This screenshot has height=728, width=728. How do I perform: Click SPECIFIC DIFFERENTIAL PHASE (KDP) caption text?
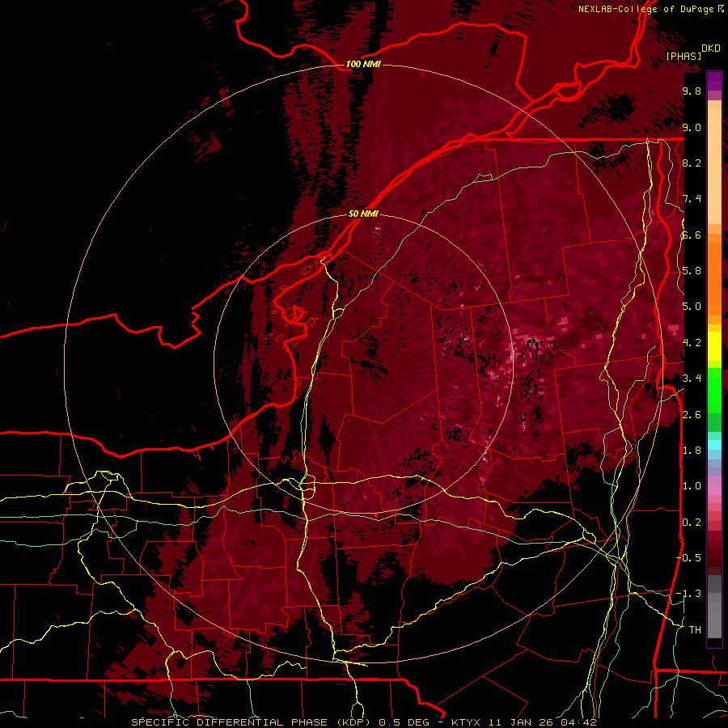click(252, 722)
